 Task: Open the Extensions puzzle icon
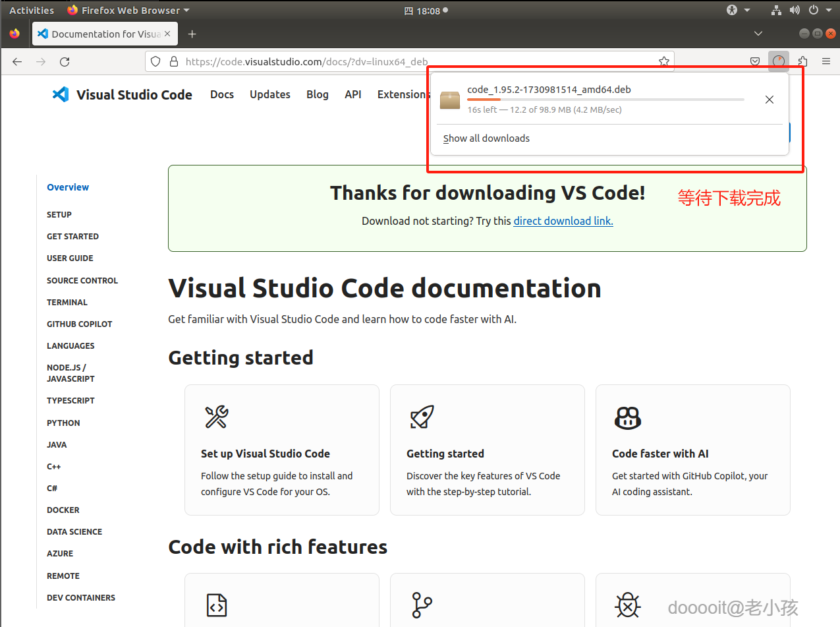(802, 61)
